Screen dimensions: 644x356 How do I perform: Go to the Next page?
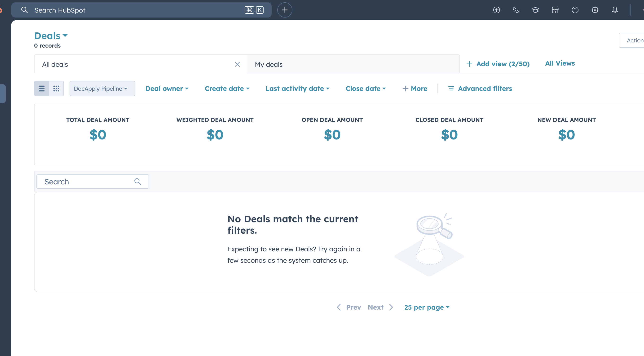tap(375, 307)
